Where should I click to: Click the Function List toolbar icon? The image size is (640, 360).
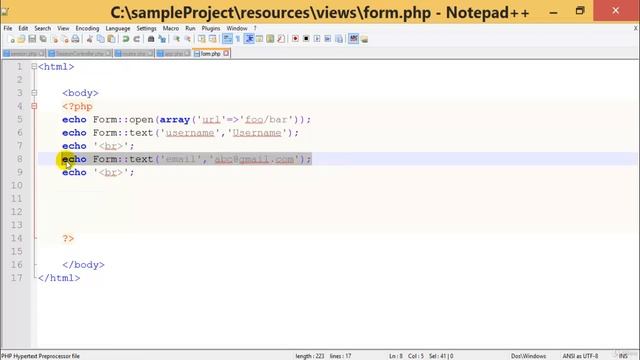[x=281, y=39]
